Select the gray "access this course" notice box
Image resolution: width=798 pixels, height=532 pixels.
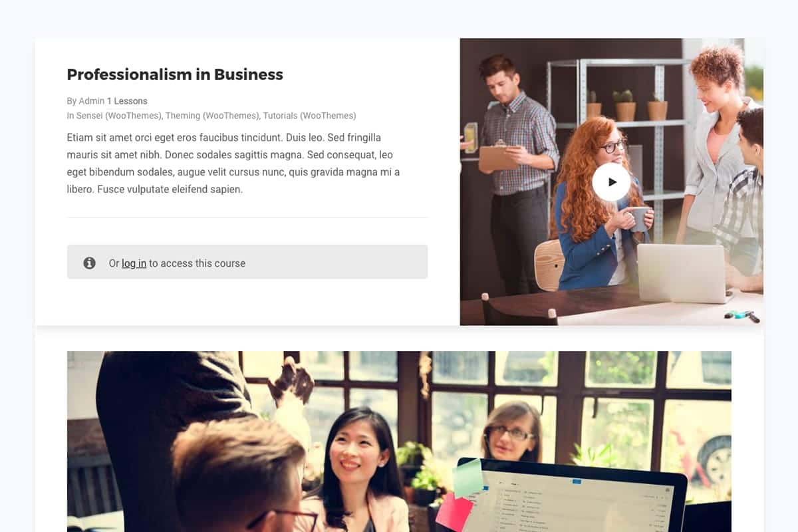[x=247, y=261]
